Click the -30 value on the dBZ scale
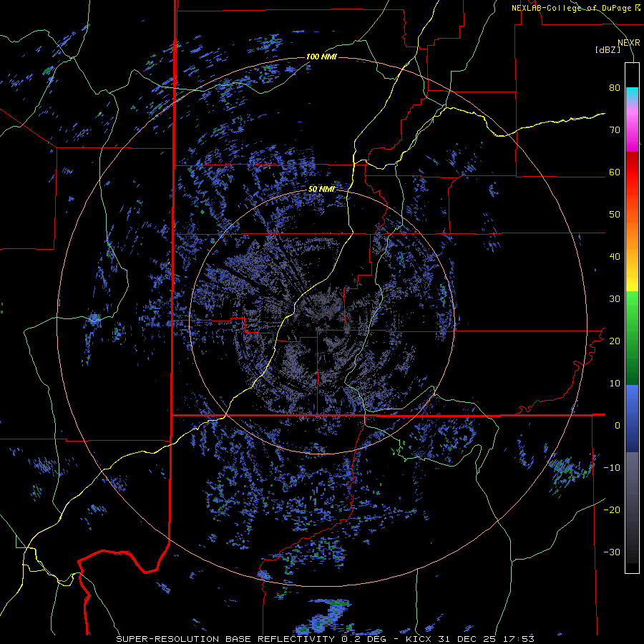The image size is (644, 644). (x=612, y=552)
